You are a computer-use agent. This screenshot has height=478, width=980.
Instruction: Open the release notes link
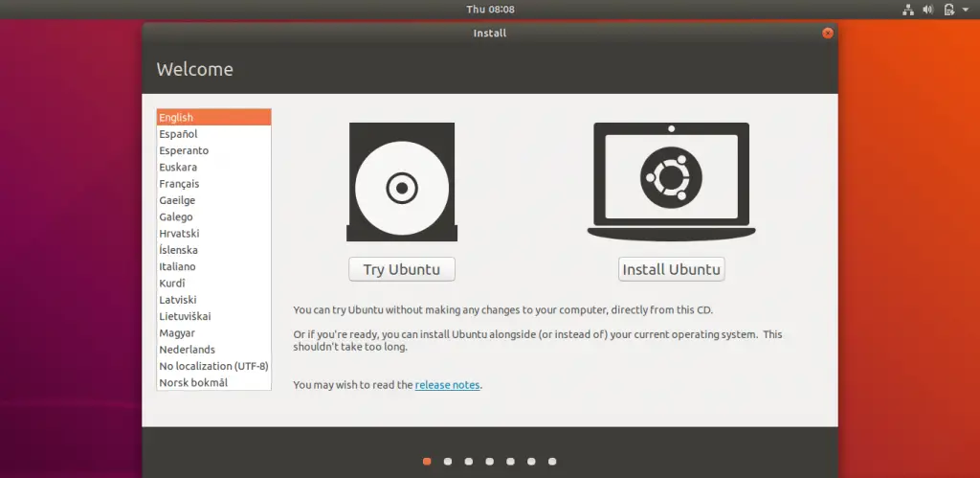[448, 385]
